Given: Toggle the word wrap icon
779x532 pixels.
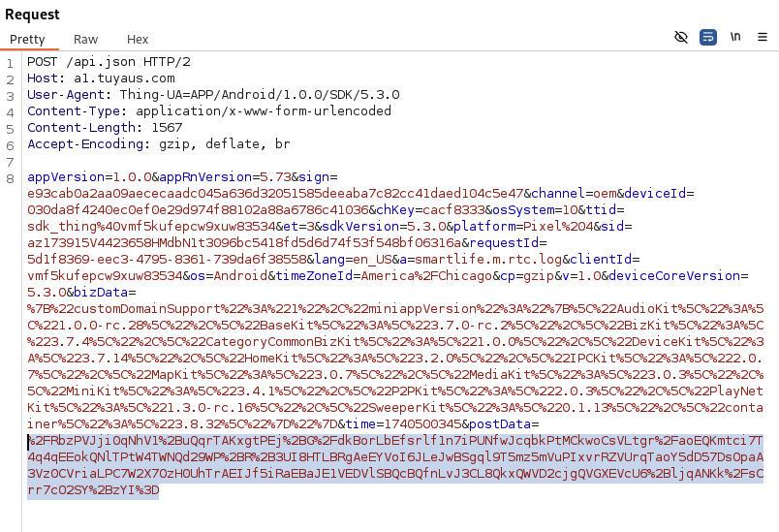Looking at the screenshot, I should point(708,37).
